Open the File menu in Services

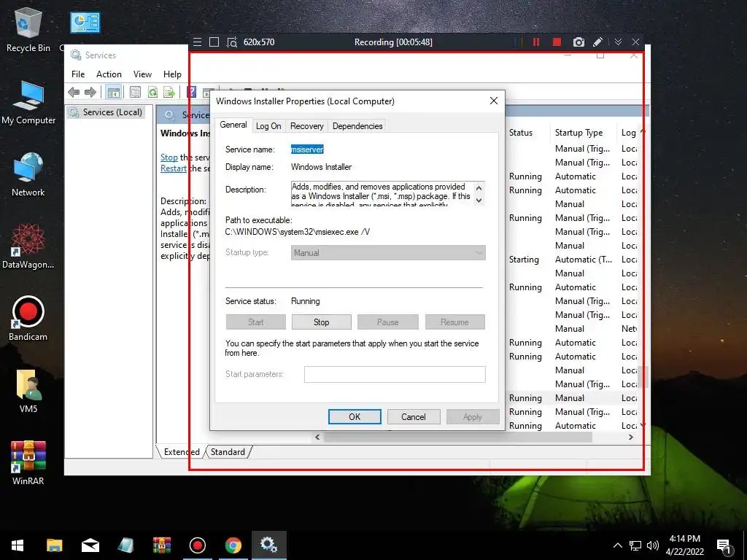point(78,74)
